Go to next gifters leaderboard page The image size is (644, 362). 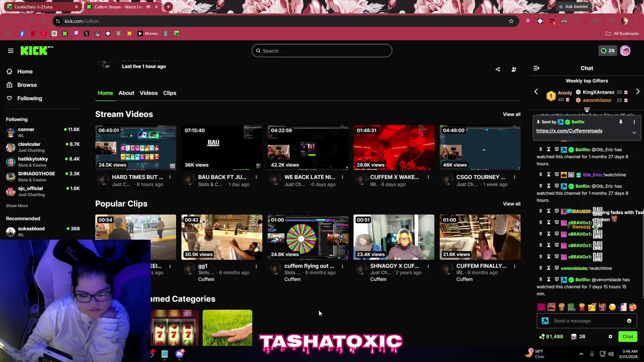pyautogui.click(x=637, y=92)
